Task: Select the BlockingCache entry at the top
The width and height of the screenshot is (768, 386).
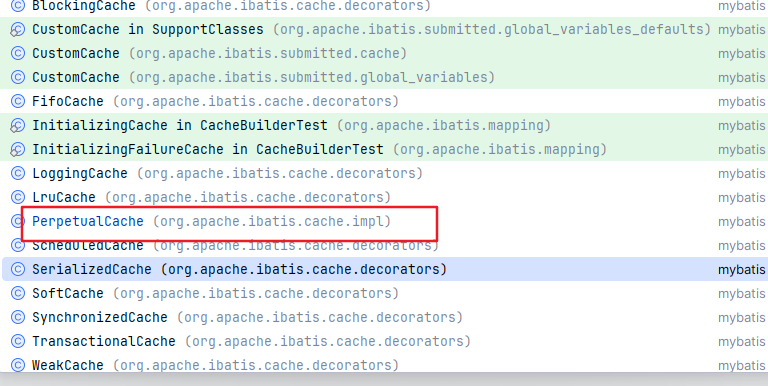Action: (384, 6)
